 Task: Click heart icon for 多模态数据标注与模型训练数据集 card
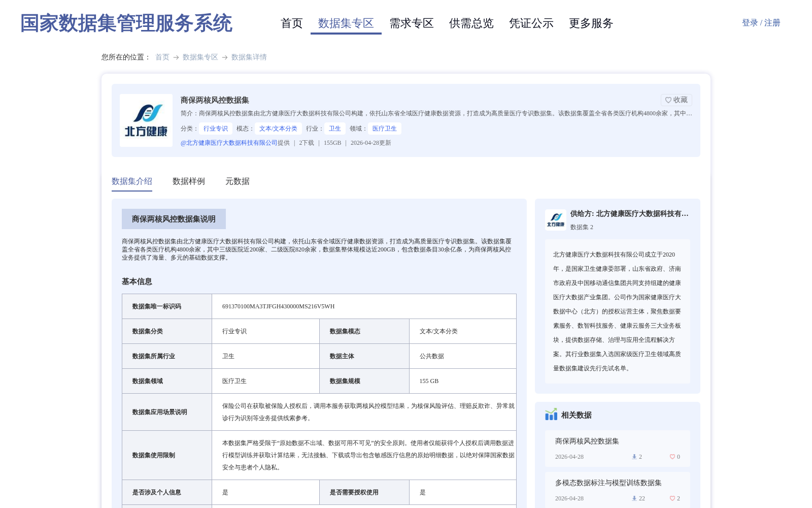[x=672, y=498]
